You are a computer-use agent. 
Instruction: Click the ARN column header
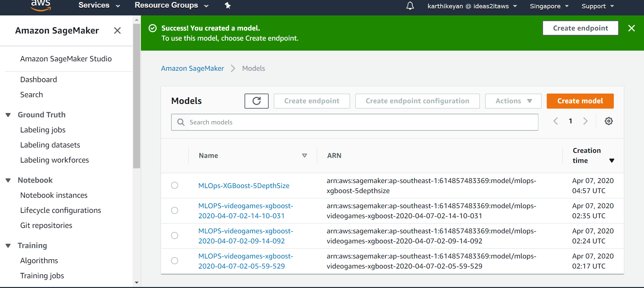click(334, 156)
